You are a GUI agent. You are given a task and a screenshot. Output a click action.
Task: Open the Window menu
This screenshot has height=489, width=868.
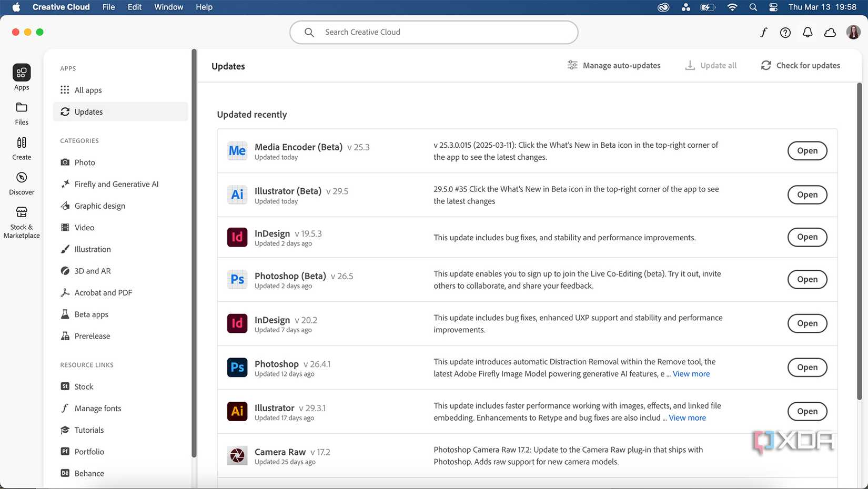tap(168, 7)
